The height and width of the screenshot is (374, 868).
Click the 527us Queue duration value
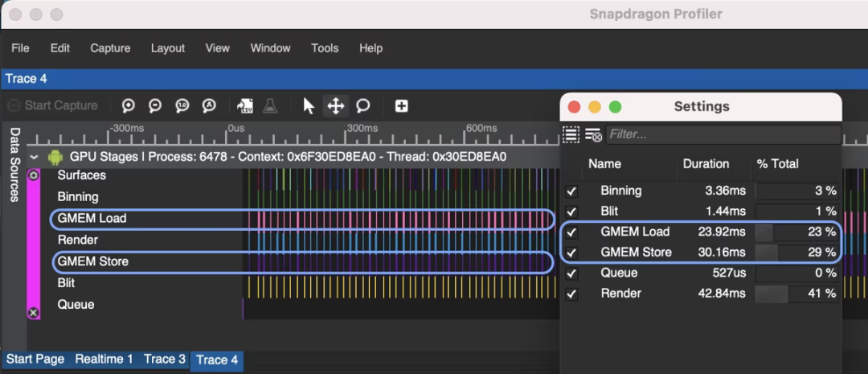[727, 273]
